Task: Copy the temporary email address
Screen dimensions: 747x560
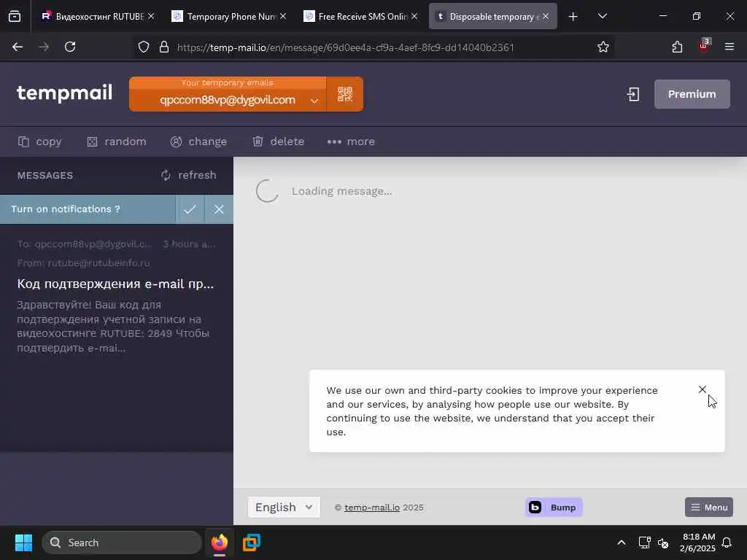Action: click(x=40, y=141)
